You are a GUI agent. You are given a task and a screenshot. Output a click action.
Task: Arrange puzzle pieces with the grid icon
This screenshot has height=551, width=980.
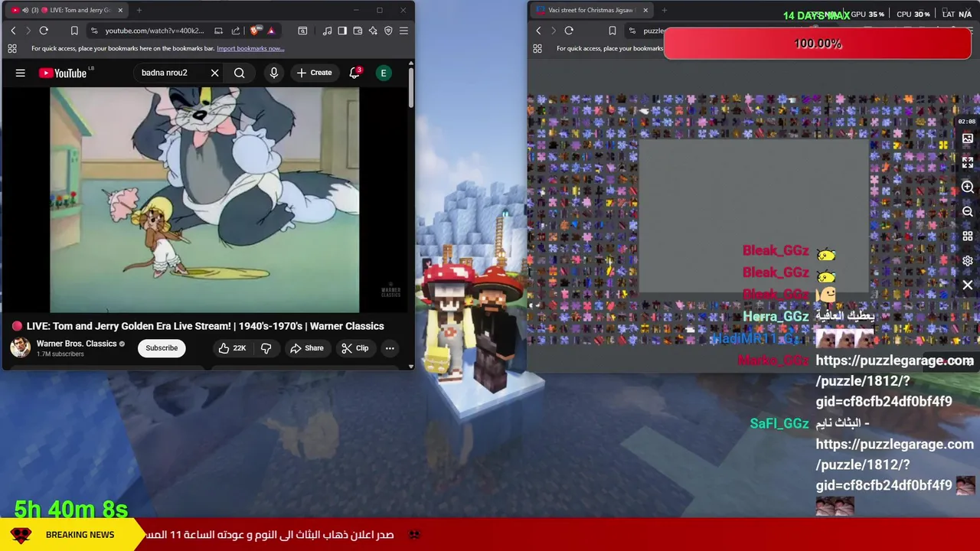click(x=968, y=236)
